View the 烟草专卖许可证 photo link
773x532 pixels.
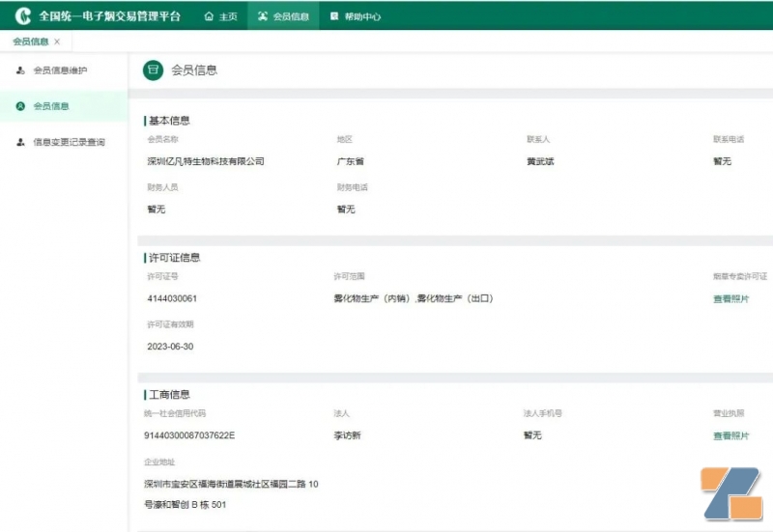tap(731, 299)
